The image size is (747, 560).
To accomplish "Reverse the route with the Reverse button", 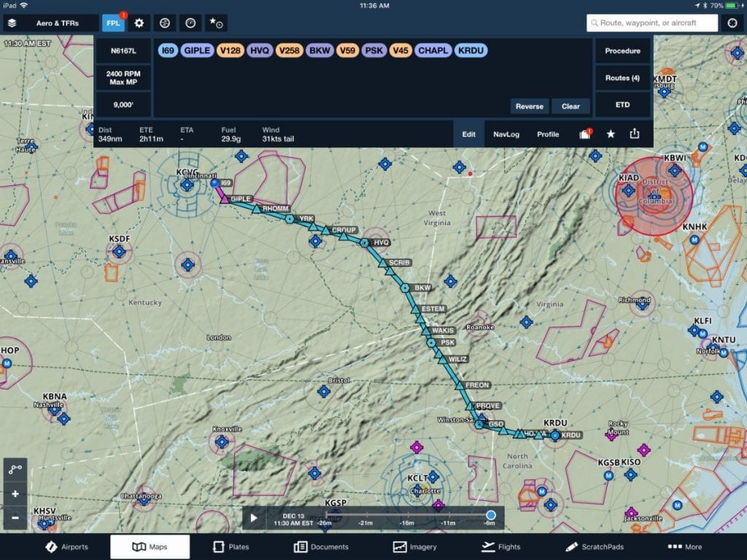I will point(529,106).
